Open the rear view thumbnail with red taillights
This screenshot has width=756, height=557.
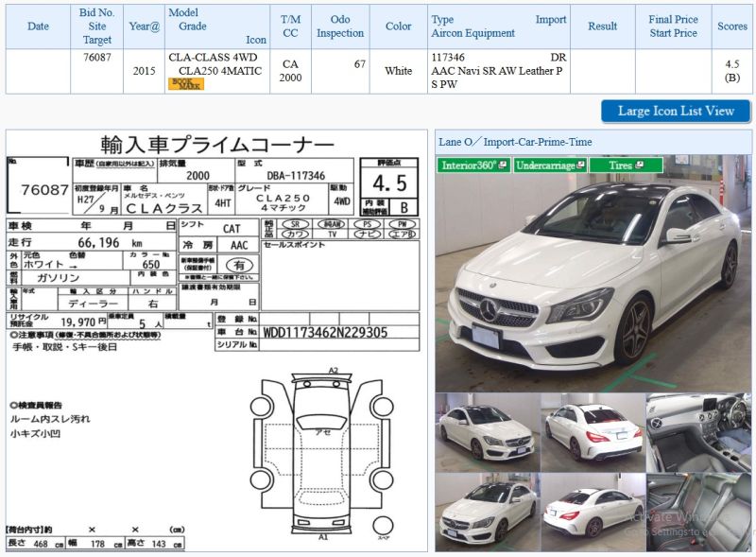(593, 432)
